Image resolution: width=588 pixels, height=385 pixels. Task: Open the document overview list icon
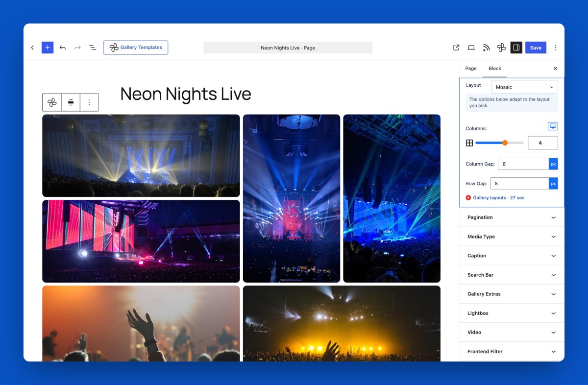point(92,48)
